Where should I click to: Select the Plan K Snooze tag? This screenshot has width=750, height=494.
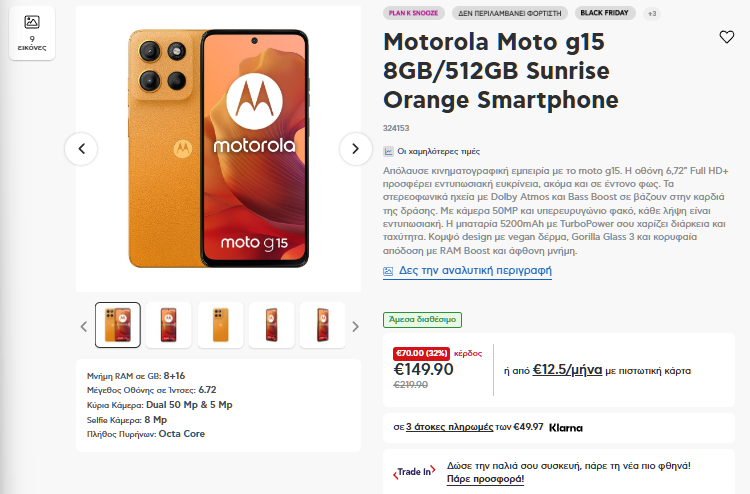pyautogui.click(x=415, y=13)
